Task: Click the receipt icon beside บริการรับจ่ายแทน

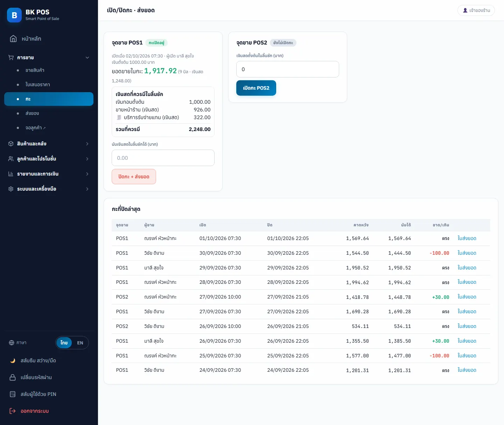Action: click(119, 117)
